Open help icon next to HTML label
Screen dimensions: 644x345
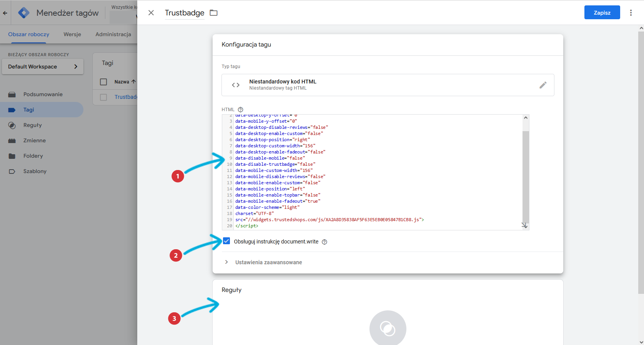[x=241, y=110]
